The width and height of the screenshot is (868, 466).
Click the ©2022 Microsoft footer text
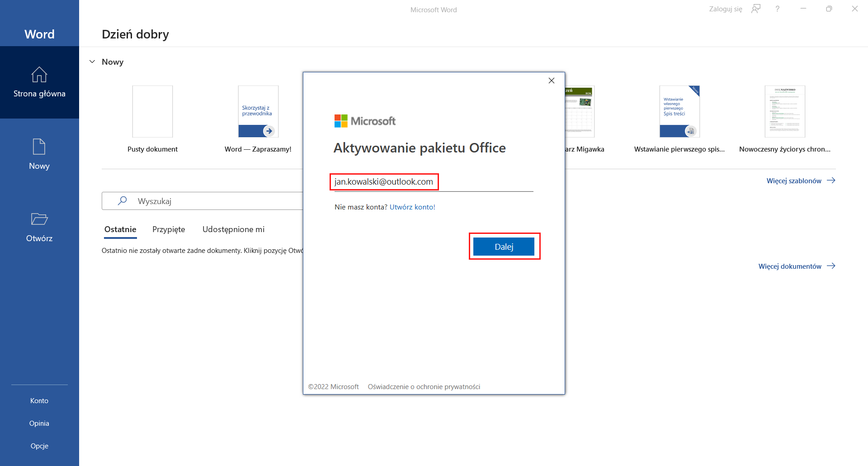coord(334,387)
